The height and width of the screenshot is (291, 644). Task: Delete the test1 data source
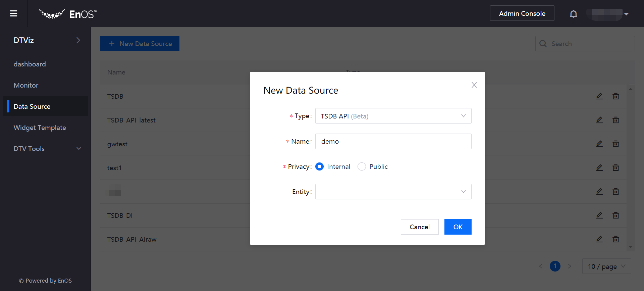pos(616,167)
